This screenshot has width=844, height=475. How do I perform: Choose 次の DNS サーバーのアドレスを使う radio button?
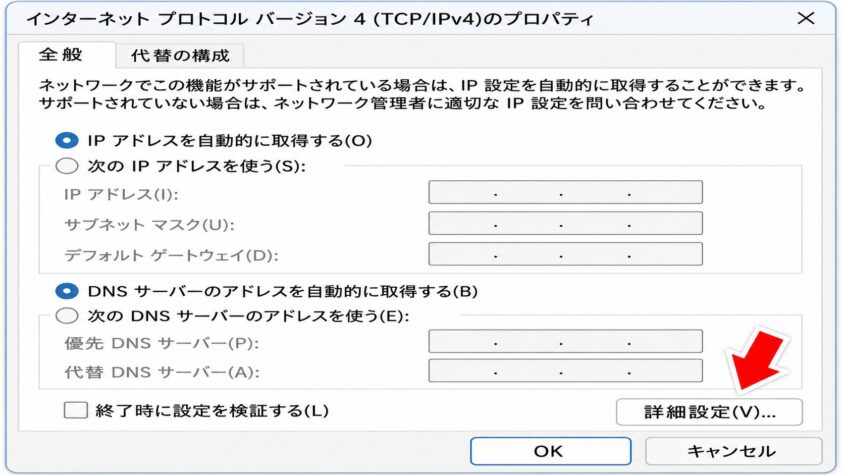(67, 316)
